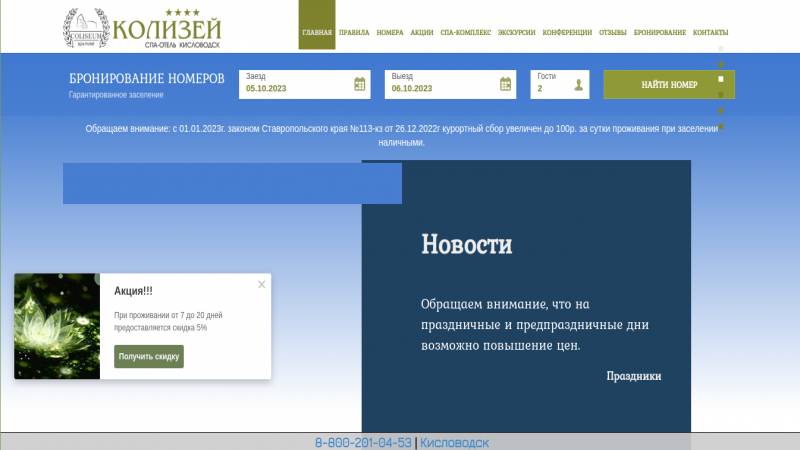Open the check-out calendar icon
800x450 pixels.
[506, 85]
